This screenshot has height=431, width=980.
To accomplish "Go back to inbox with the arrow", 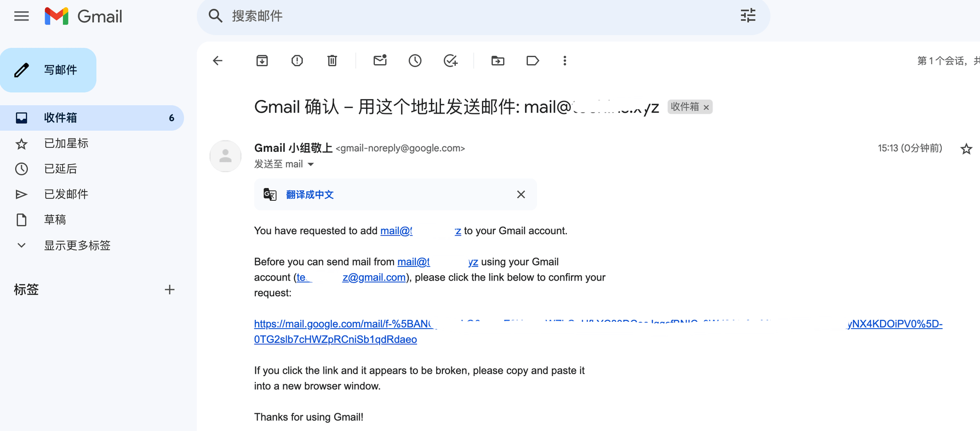I will (218, 61).
